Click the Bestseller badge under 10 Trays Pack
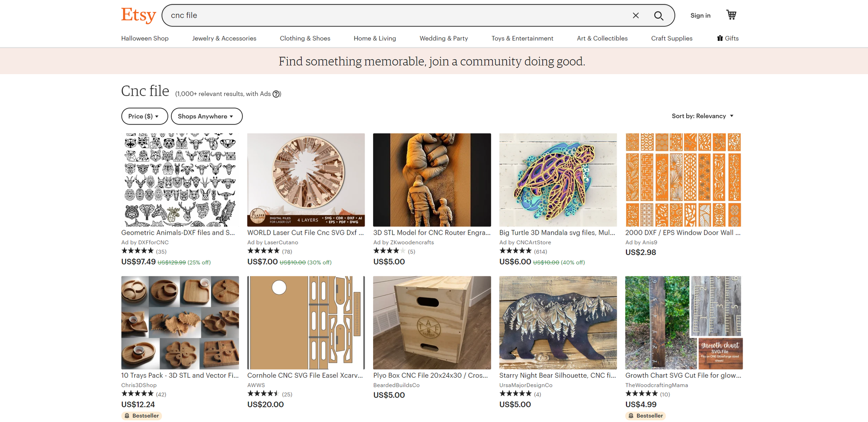This screenshot has width=868, height=422. point(141,415)
